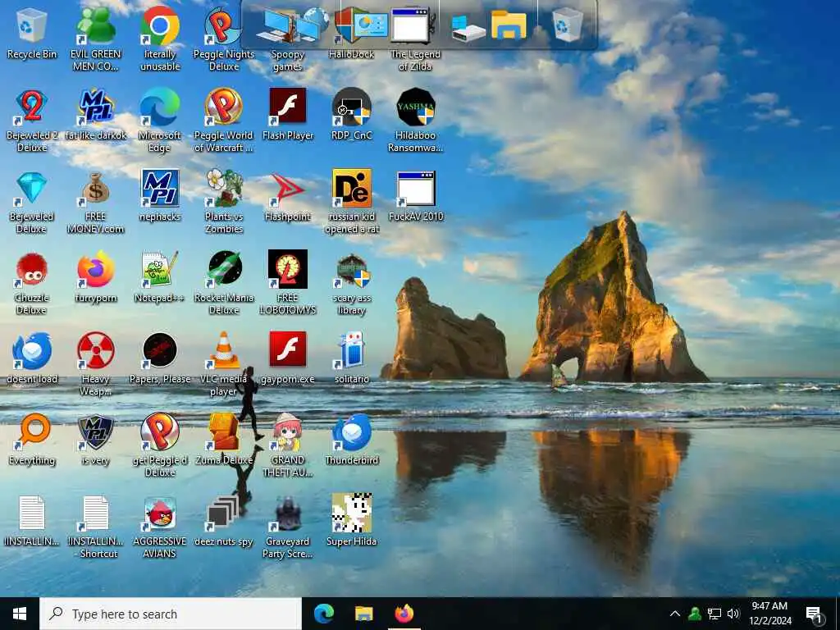Open the Flashpoint shortcut
The width and height of the screenshot is (840, 630).
288,196
